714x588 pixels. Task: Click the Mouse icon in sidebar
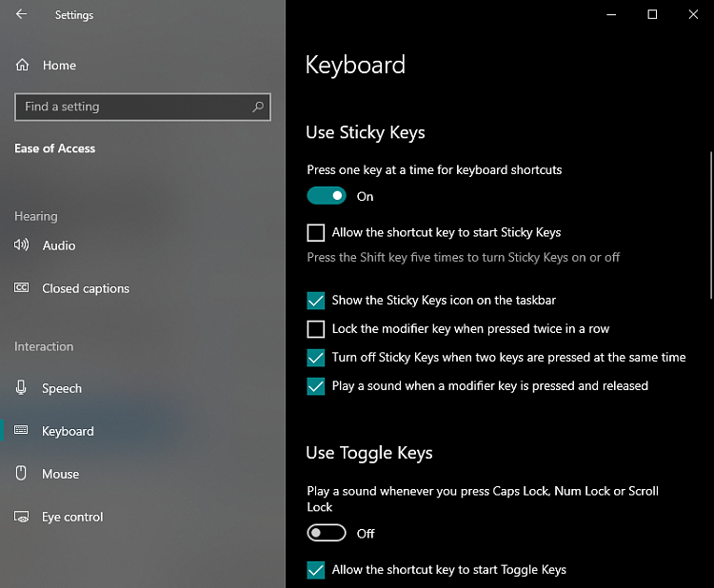click(22, 474)
